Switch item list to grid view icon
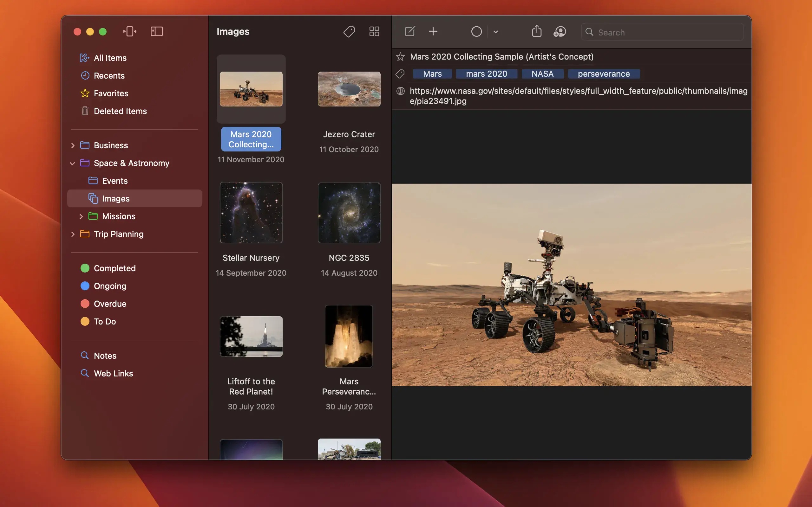The image size is (812, 507). pos(374,31)
